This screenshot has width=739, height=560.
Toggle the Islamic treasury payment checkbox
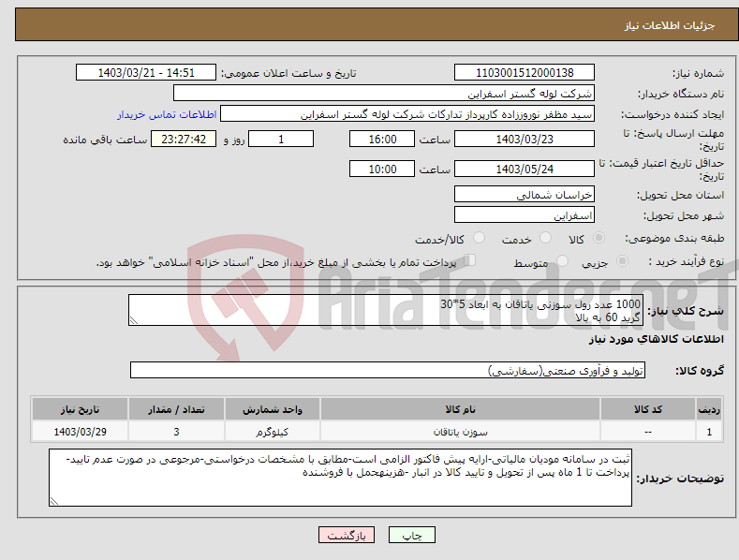[x=469, y=260]
